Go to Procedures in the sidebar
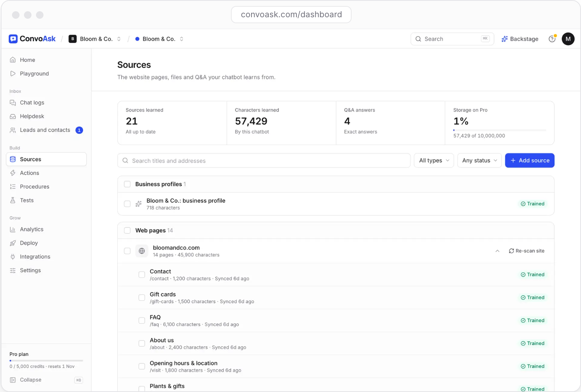The image size is (581, 392). click(46, 187)
